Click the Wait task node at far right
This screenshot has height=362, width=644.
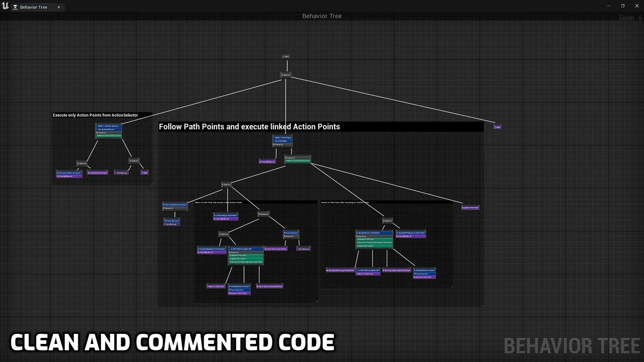(x=497, y=127)
